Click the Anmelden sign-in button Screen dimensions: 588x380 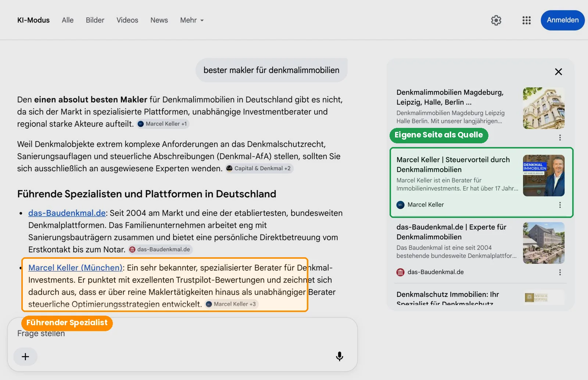[x=563, y=20]
